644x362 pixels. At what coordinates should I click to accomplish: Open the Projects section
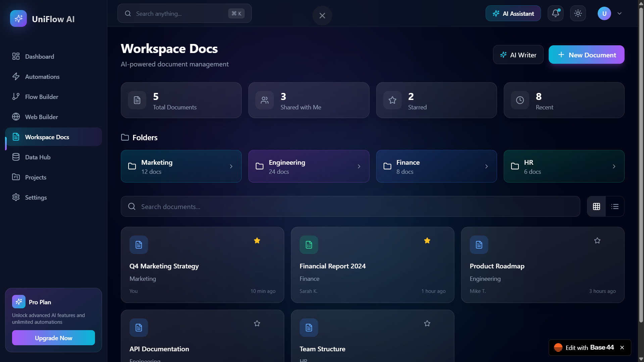click(36, 177)
